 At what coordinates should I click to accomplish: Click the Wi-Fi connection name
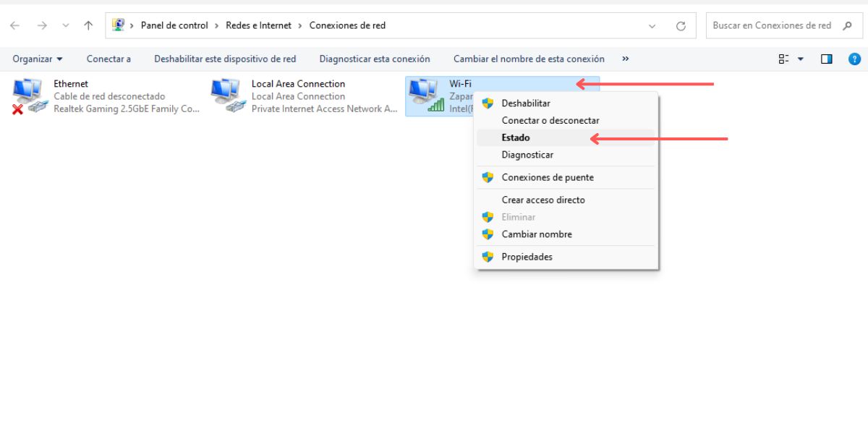click(460, 84)
